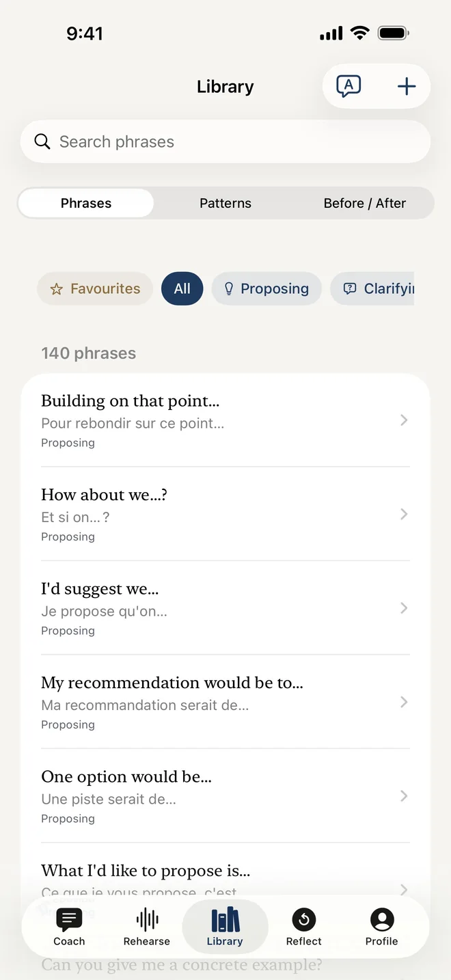
Task: Open the Rehearse waveform icon
Action: pyautogui.click(x=147, y=920)
